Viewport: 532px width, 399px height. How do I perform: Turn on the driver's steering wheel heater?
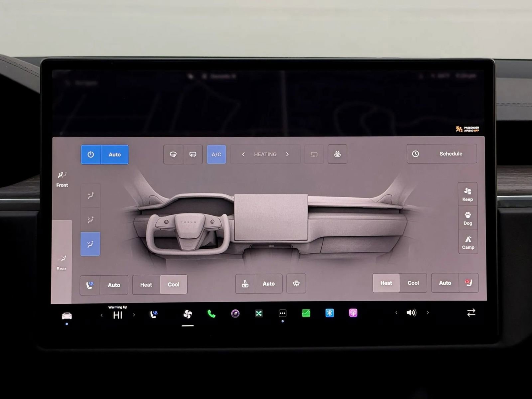[296, 284]
